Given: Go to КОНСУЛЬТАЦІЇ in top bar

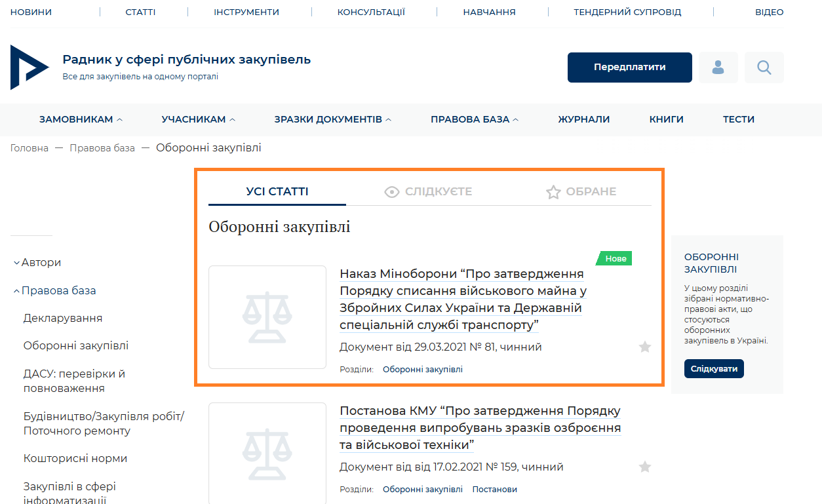Looking at the screenshot, I should click(371, 12).
